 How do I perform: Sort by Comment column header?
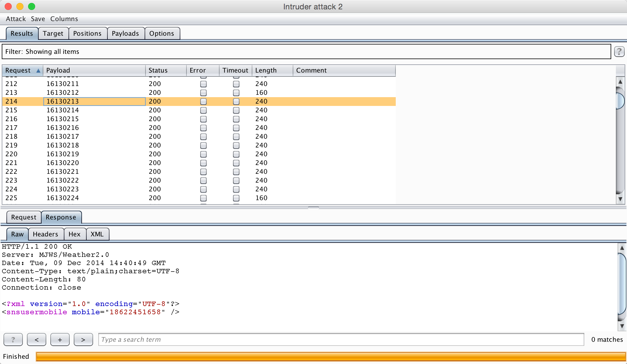click(344, 70)
